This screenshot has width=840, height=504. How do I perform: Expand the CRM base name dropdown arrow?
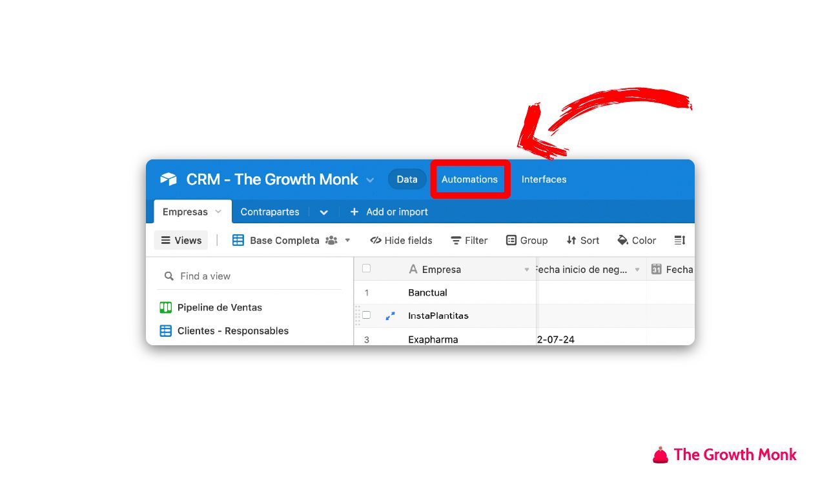(x=370, y=180)
